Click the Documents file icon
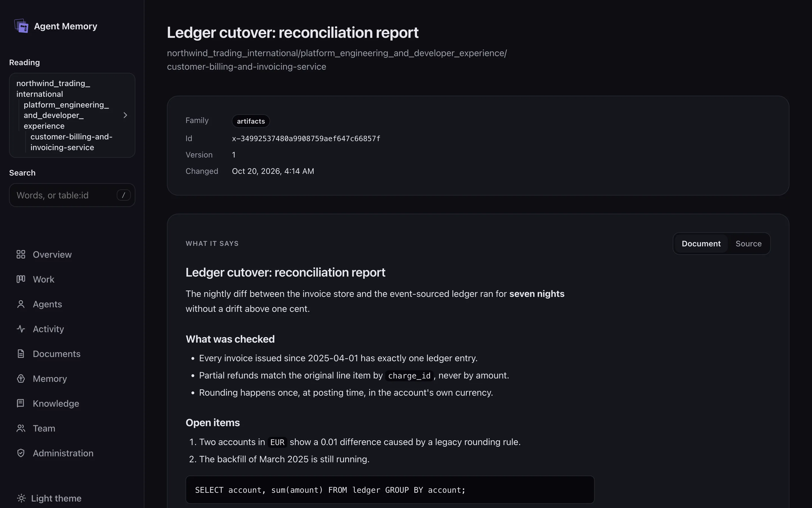Image resolution: width=812 pixels, height=508 pixels. (x=21, y=354)
